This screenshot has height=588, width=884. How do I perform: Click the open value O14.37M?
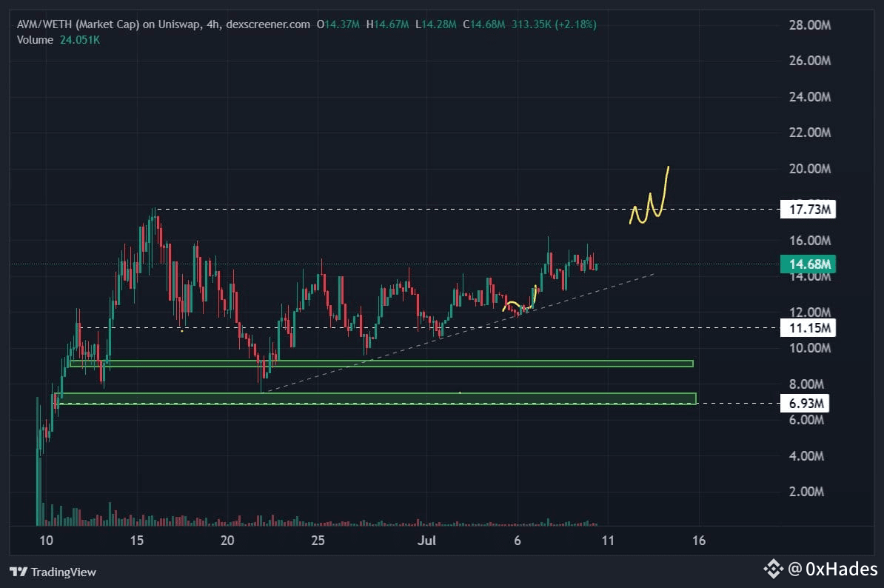[x=338, y=24]
